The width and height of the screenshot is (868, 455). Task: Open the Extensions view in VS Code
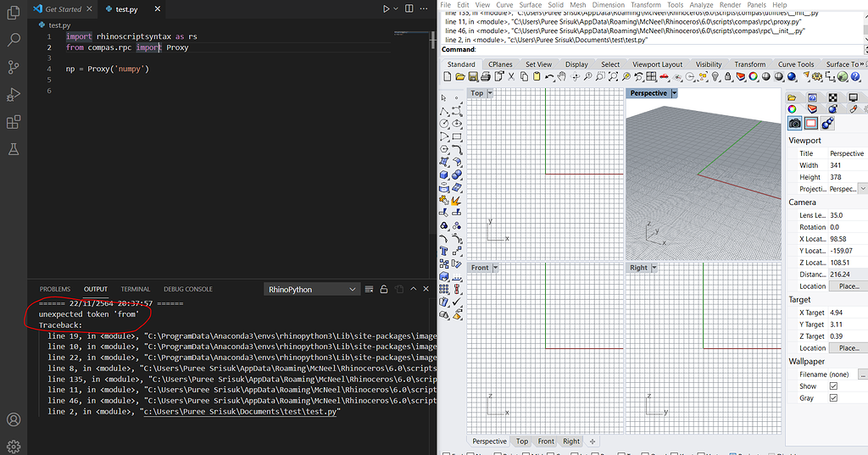click(x=14, y=122)
